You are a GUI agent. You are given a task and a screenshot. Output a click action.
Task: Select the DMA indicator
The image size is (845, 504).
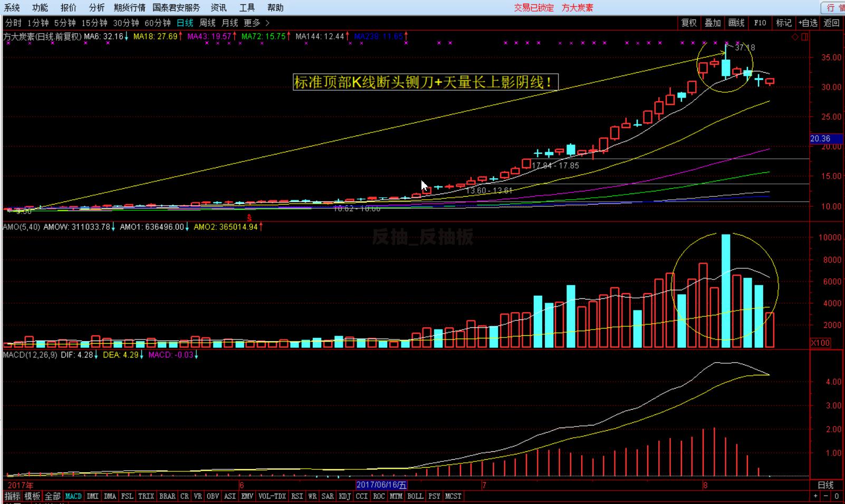tap(110, 496)
